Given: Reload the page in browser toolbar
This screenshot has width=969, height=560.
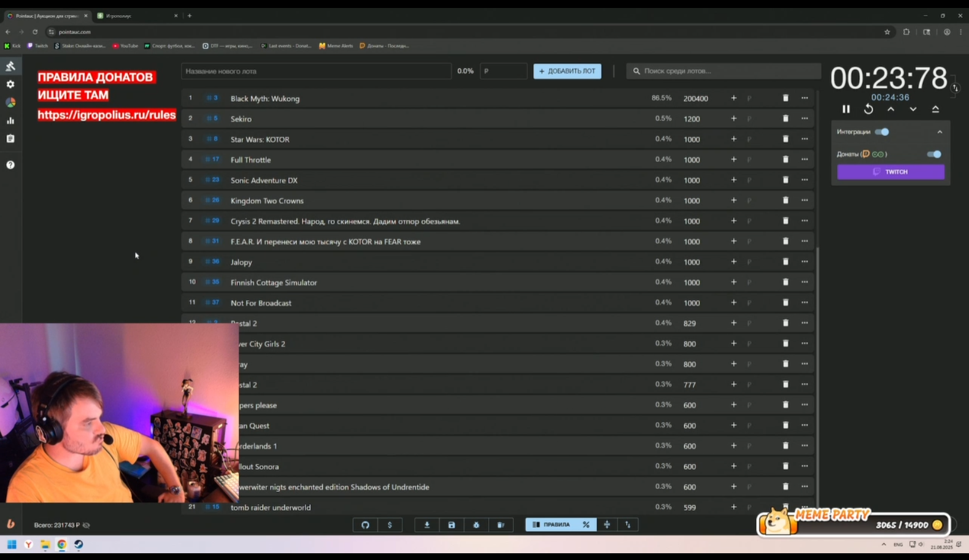Looking at the screenshot, I should [35, 32].
